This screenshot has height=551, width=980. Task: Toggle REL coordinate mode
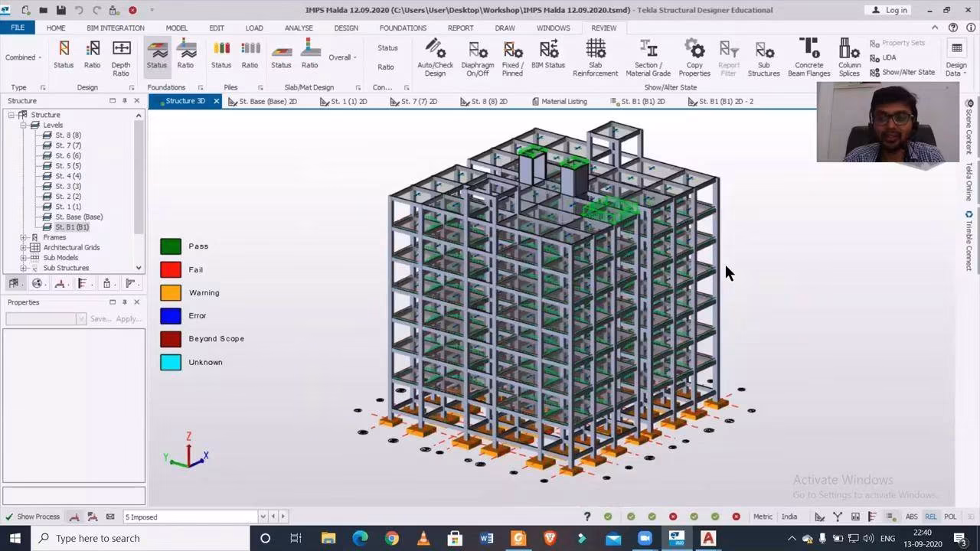click(930, 517)
